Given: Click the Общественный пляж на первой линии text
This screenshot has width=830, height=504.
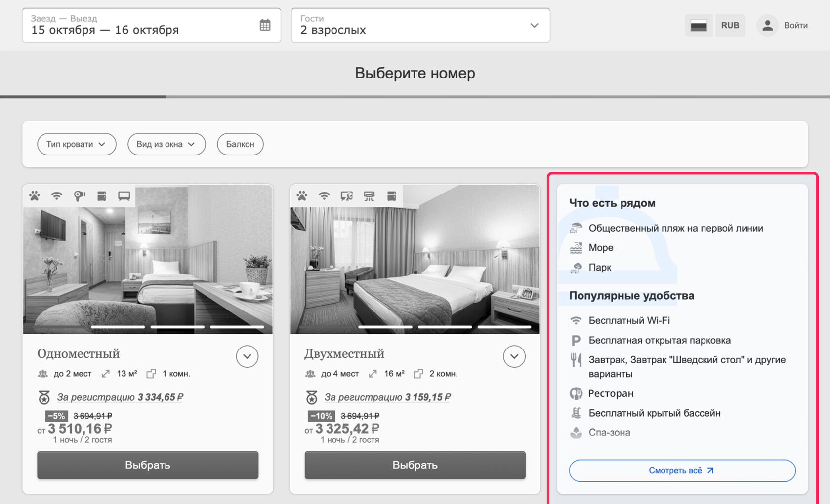Looking at the screenshot, I should pyautogui.click(x=676, y=228).
